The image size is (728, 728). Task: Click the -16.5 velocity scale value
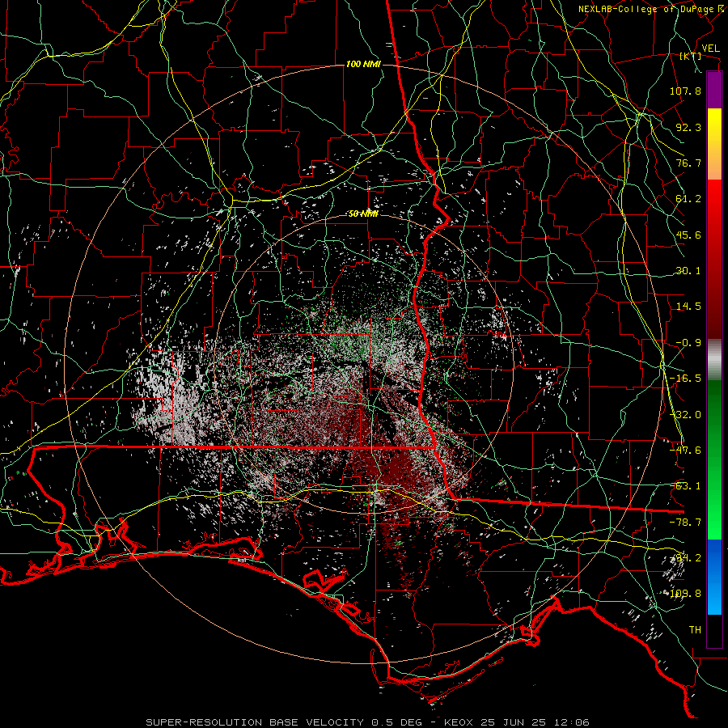coord(685,379)
